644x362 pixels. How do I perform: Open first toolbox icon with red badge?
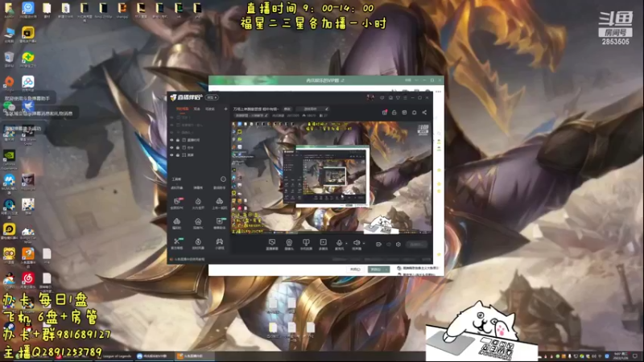pos(177,201)
